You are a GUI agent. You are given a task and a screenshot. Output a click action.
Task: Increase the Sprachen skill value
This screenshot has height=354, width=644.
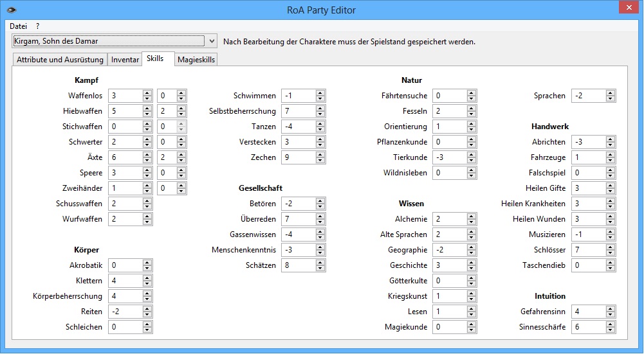[x=611, y=93]
